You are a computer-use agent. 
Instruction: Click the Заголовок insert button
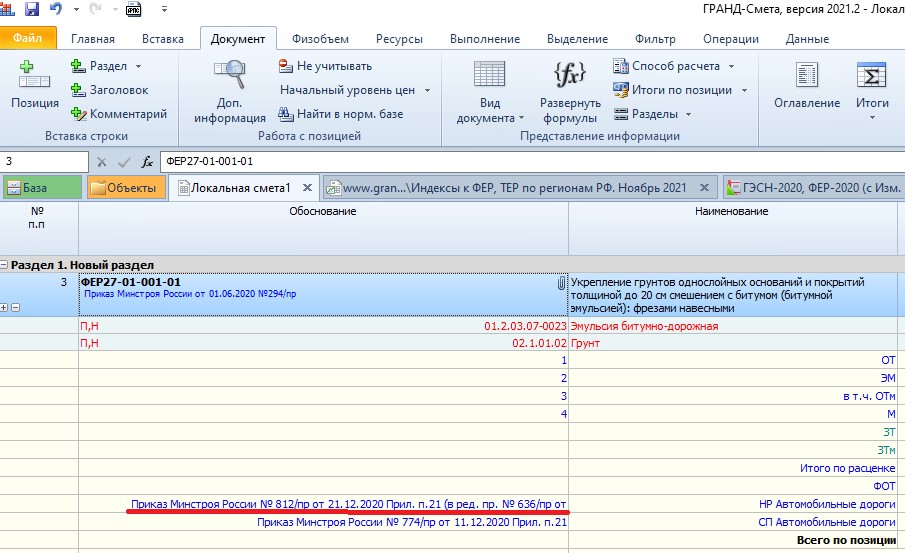(x=110, y=90)
